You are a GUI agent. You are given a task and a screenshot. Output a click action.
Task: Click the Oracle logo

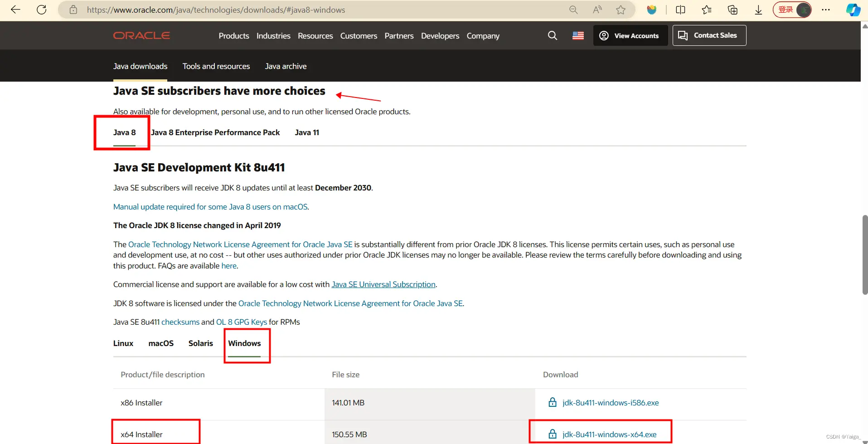141,35
